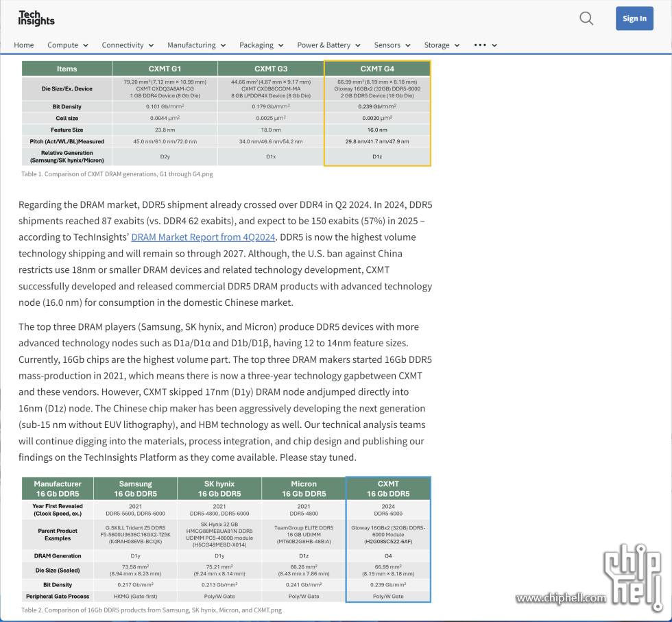Expand the Manufacturing dropdown chevron

(x=224, y=45)
